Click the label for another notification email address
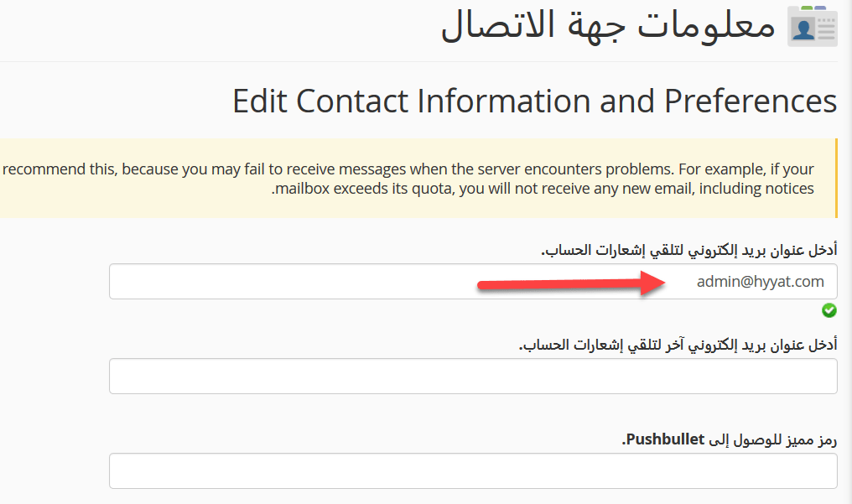This screenshot has height=504, width=852. pos(678,345)
